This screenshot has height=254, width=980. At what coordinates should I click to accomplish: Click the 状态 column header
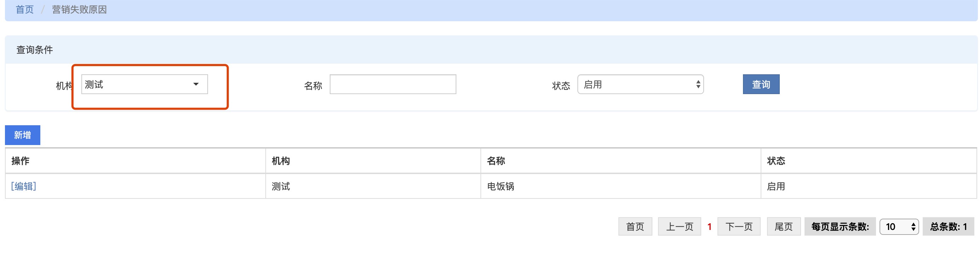[x=776, y=161]
